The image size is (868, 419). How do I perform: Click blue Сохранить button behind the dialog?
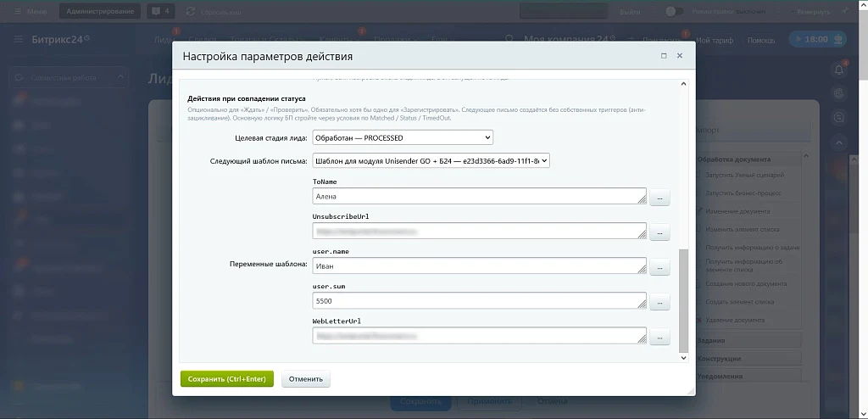421,401
